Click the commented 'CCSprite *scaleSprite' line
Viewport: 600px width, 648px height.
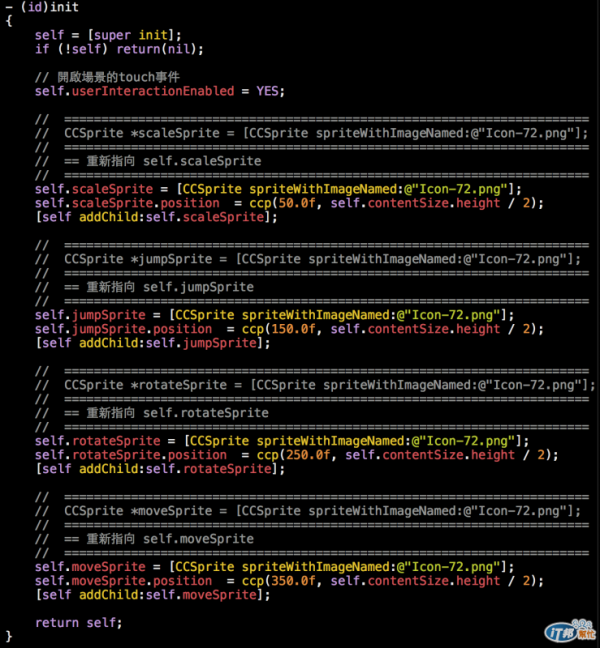tap(312, 133)
